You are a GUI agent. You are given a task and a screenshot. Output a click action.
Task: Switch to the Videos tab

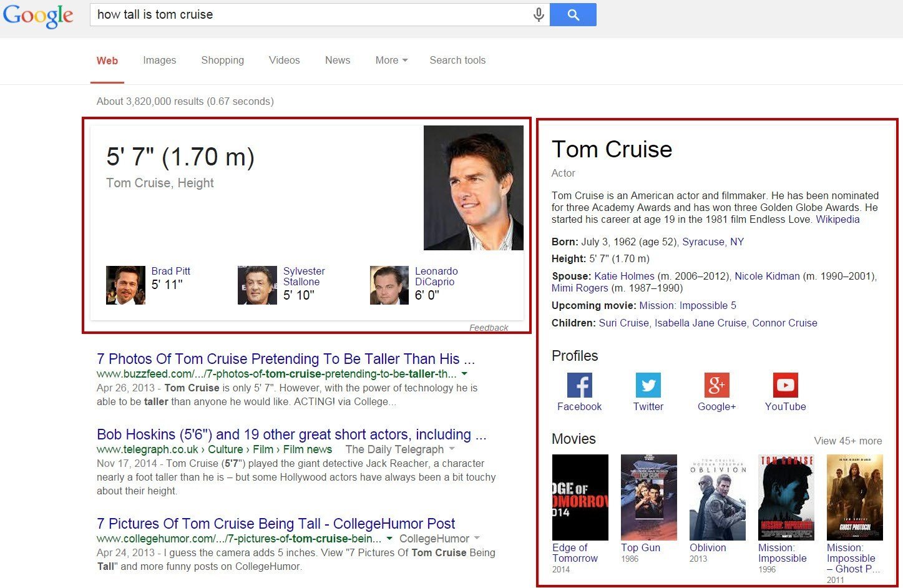(x=285, y=61)
